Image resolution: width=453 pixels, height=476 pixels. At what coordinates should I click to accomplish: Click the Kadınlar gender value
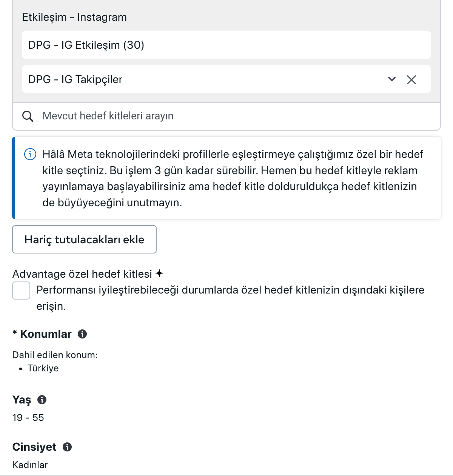(x=30, y=465)
